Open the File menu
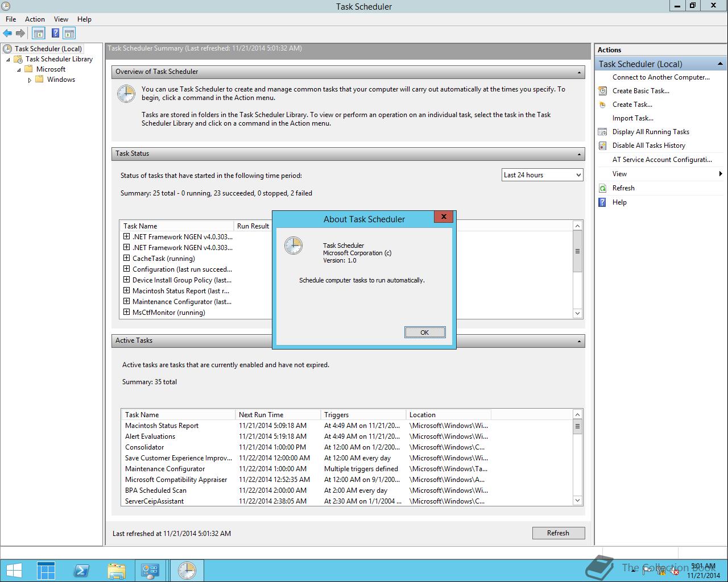Viewport: 728px width, 582px height. (x=11, y=19)
